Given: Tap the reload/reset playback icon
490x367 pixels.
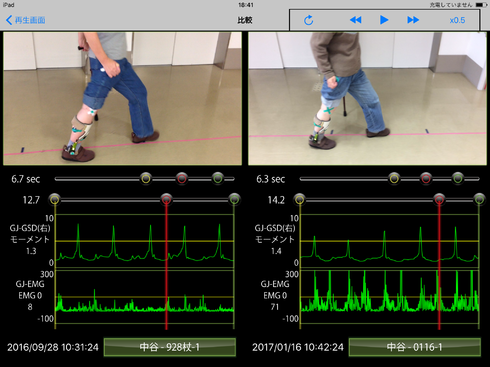Looking at the screenshot, I should pyautogui.click(x=309, y=20).
